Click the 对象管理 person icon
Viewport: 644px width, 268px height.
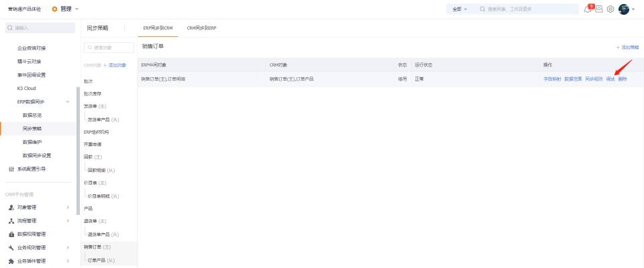coord(11,207)
